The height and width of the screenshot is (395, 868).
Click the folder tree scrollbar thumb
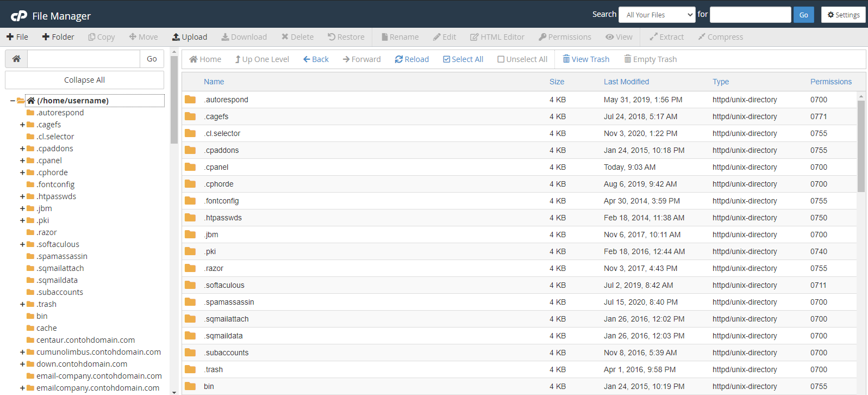(174, 100)
